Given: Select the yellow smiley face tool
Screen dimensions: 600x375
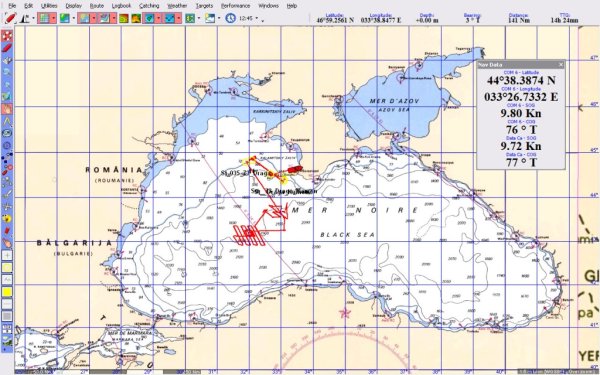Looking at the screenshot, I should click(x=7, y=218).
